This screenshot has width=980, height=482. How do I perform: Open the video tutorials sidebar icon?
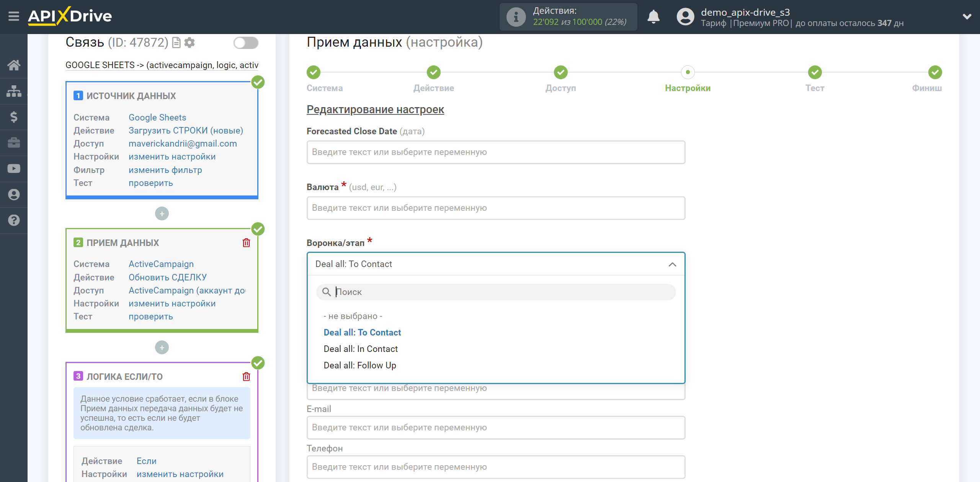14,169
